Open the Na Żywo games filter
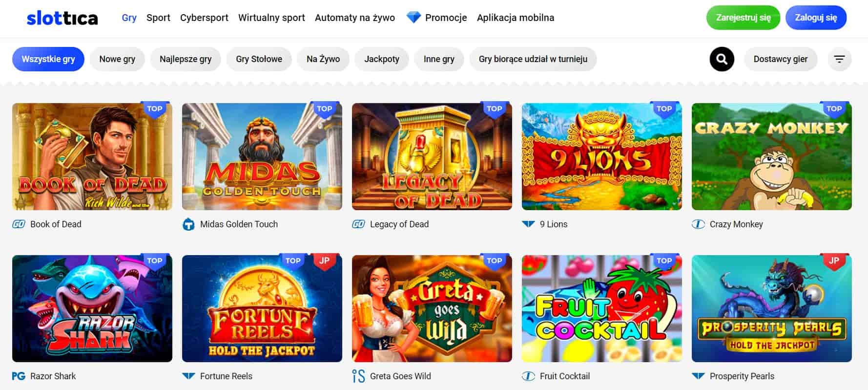 (x=323, y=59)
